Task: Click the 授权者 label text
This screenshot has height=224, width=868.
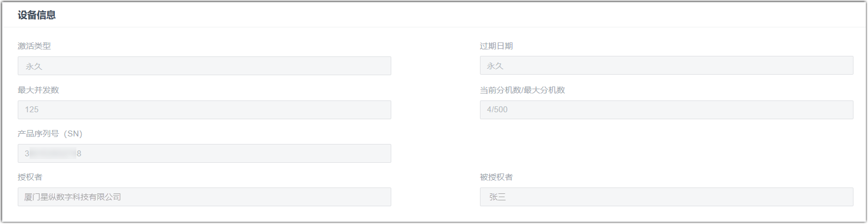Action: [x=30, y=177]
